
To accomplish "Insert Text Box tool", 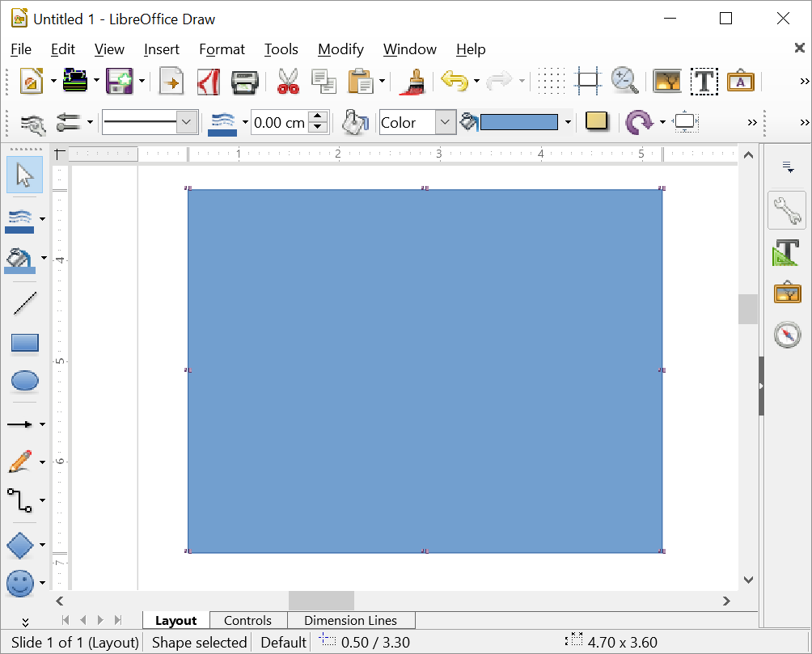I will pos(704,82).
